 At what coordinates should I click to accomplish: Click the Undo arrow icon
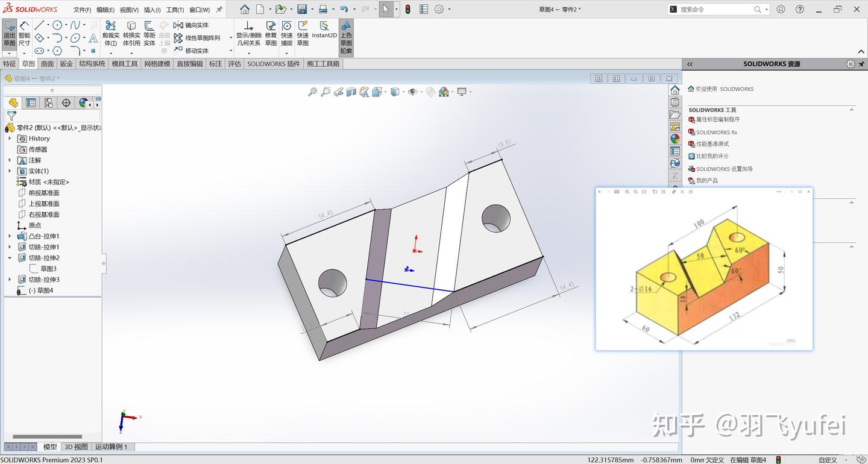(344, 10)
